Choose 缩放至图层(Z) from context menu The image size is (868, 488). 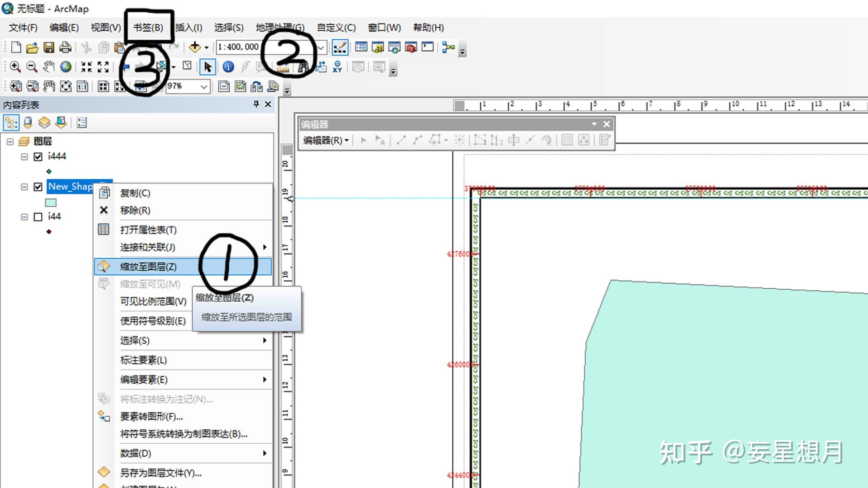(x=148, y=267)
